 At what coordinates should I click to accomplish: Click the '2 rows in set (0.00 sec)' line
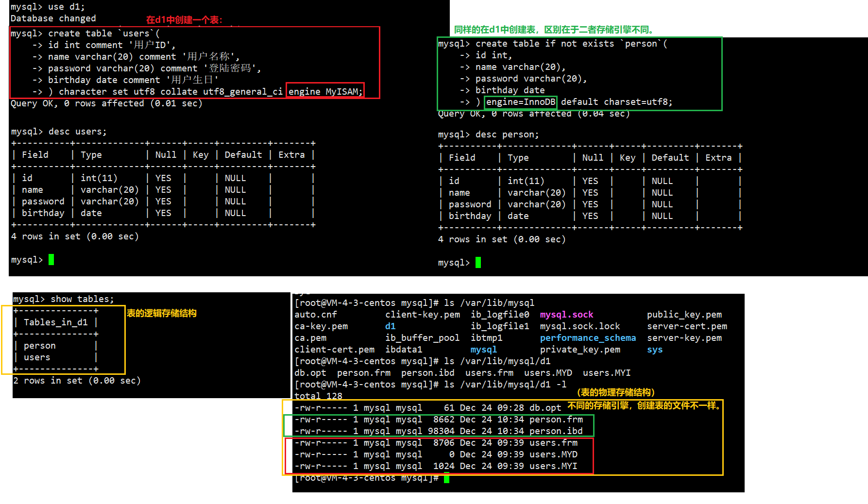coord(77,381)
